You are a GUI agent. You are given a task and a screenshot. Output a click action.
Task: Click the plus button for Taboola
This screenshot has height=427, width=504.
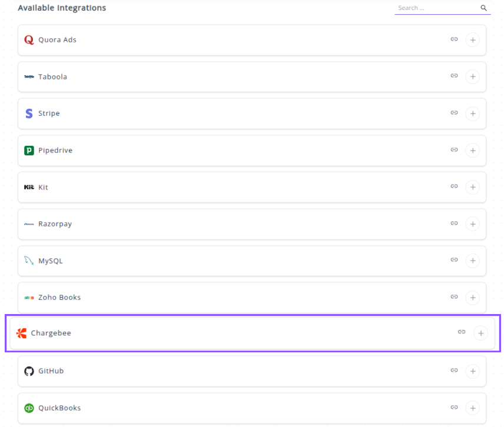click(472, 77)
